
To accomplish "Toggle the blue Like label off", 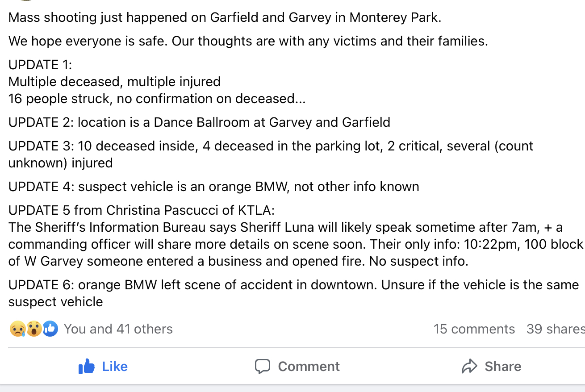I will pyautogui.click(x=115, y=367).
